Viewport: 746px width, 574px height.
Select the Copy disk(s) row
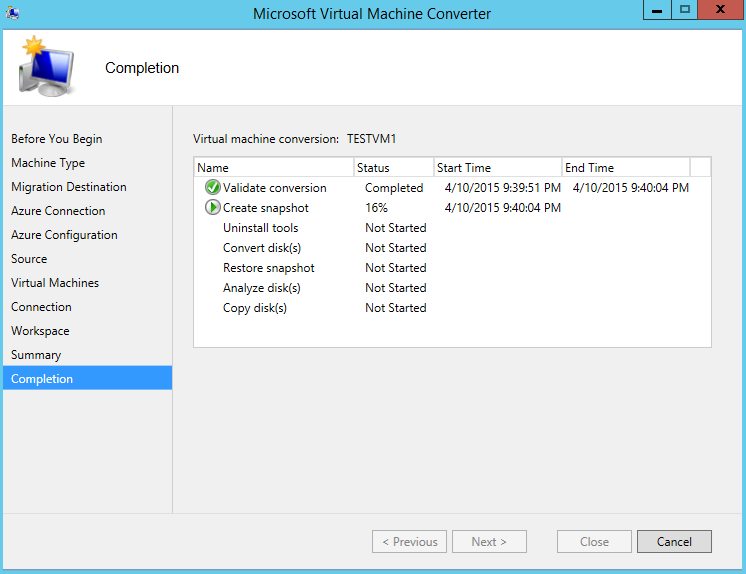click(x=452, y=307)
